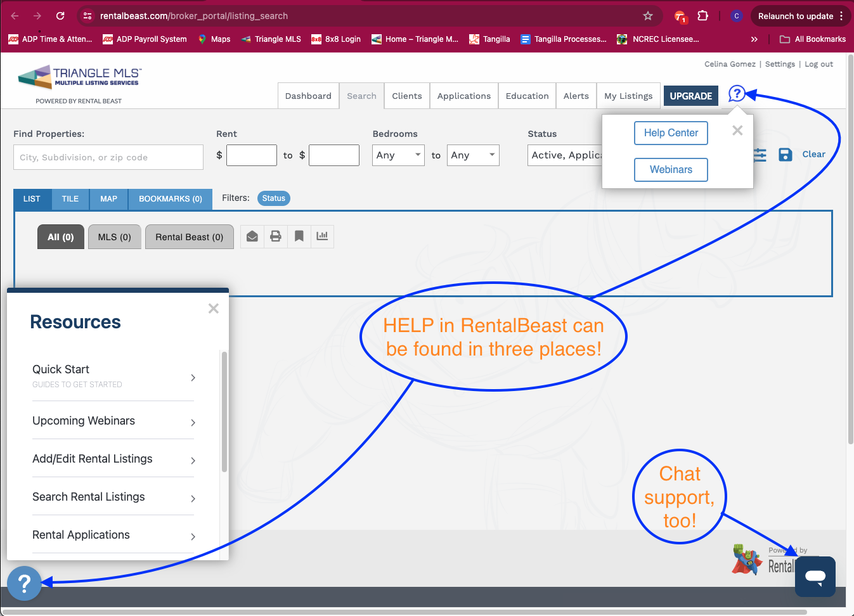Viewport: 854px width, 616px height.
Task: Reload the page in the browser
Action: click(60, 16)
